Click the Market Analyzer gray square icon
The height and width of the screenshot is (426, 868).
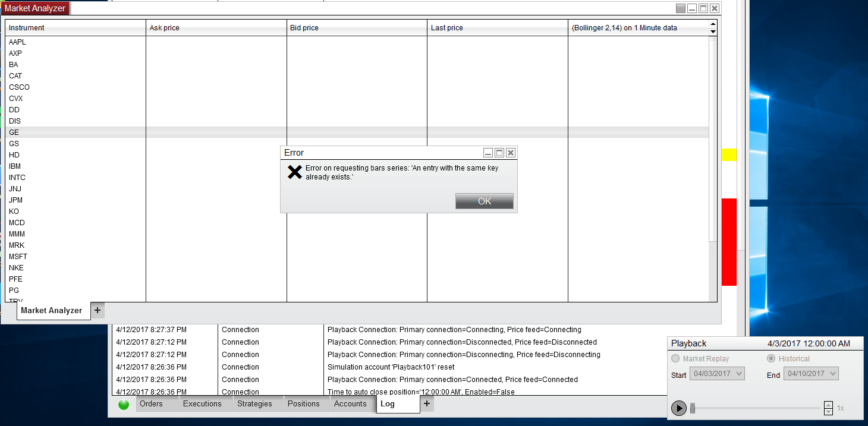pos(681,8)
